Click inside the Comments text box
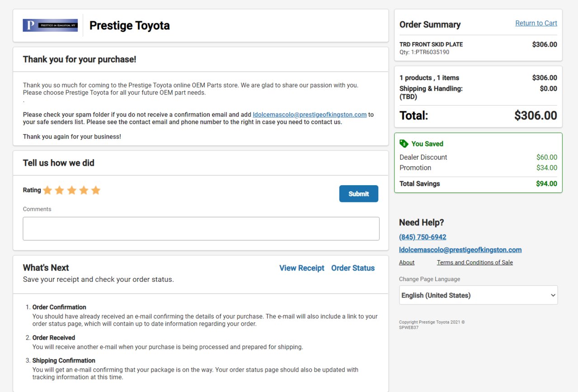Viewport: 578px width, 392px height. point(201,229)
